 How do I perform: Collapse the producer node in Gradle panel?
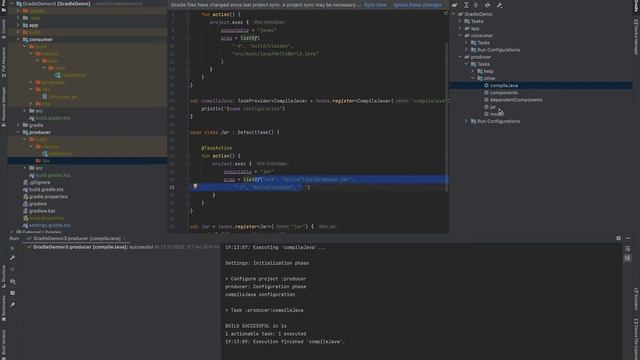pos(460,57)
